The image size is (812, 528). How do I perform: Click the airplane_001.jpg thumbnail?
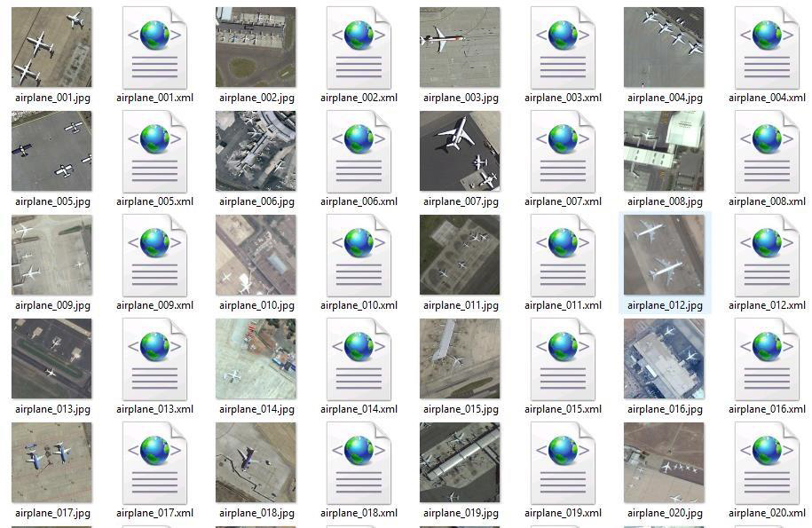[x=51, y=47]
